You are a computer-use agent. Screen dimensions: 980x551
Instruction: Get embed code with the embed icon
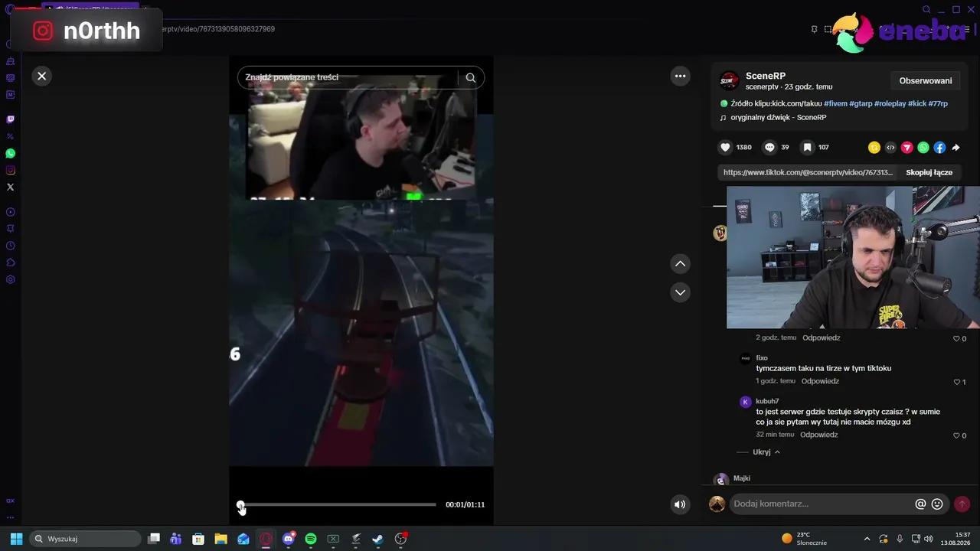click(x=890, y=148)
